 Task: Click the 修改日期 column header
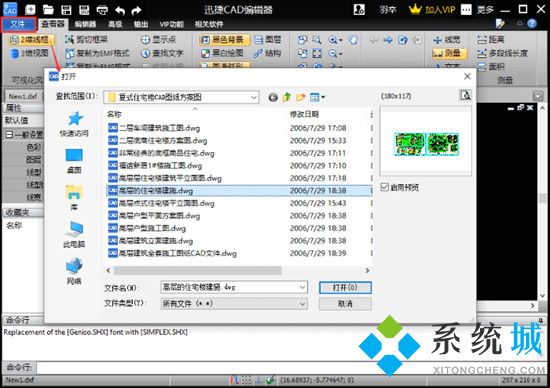(x=304, y=114)
